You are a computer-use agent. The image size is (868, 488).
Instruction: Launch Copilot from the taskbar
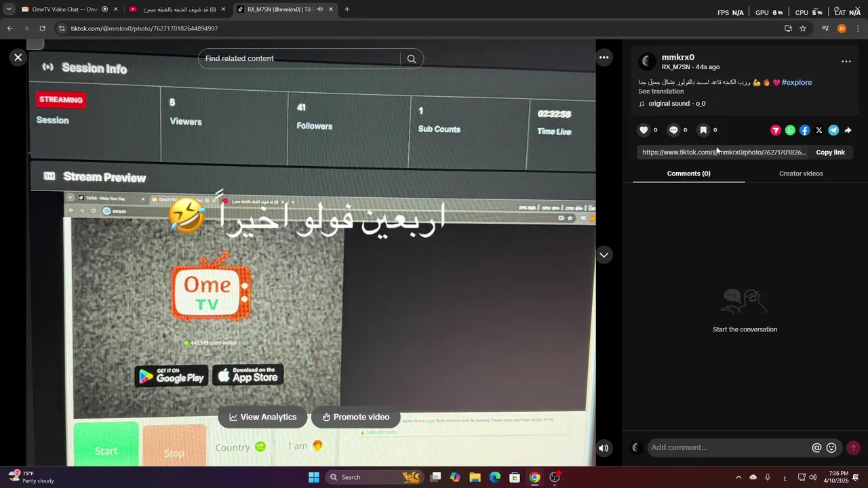[455, 477]
